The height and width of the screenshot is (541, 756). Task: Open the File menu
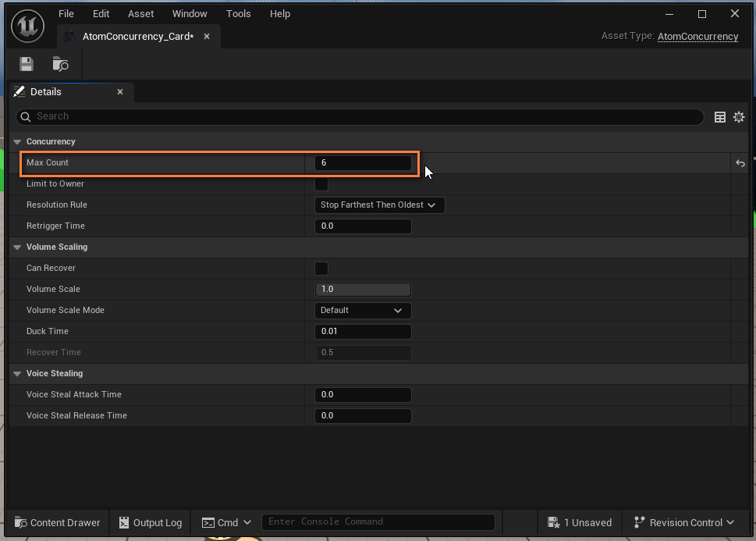click(66, 14)
